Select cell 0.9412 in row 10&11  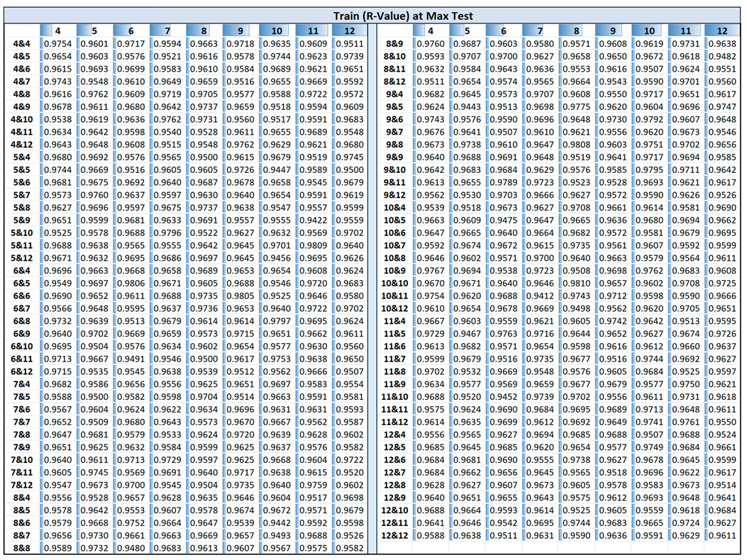[540, 296]
